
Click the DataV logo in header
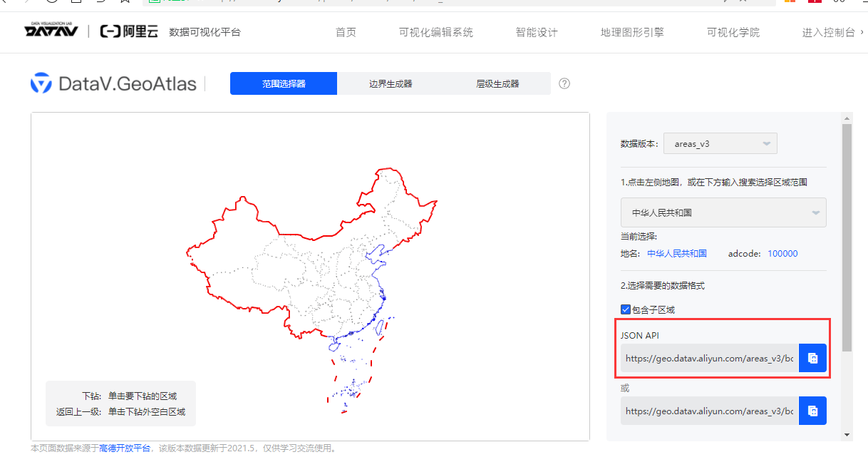53,31
